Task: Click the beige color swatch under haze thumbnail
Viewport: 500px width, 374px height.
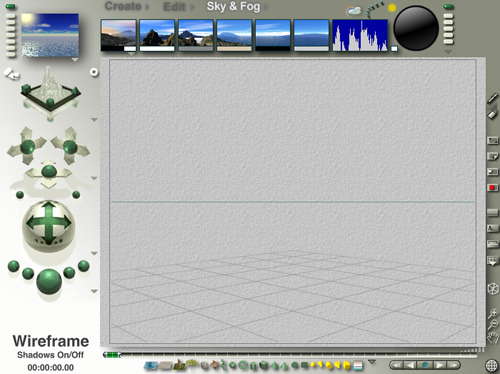Action: click(x=234, y=49)
